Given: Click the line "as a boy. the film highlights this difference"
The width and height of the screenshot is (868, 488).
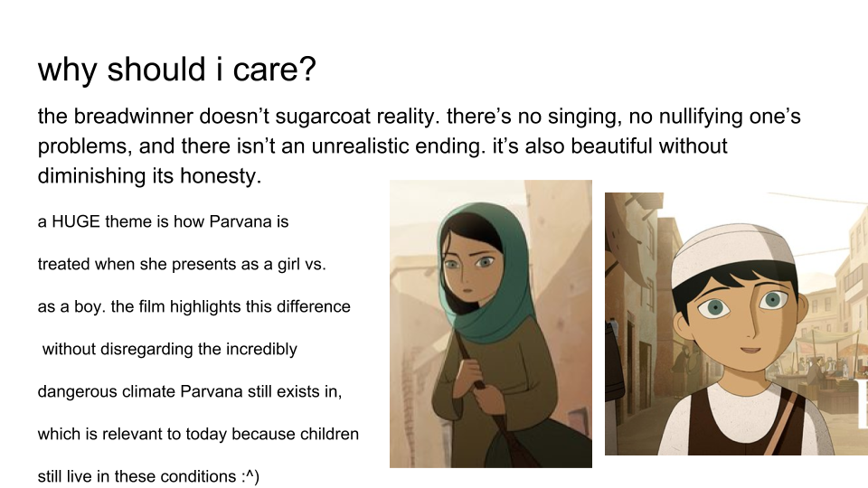Looking at the screenshot, I should 193,306.
